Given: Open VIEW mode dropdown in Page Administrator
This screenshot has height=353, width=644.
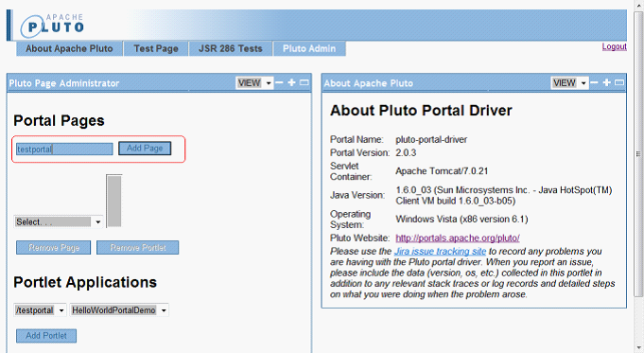Looking at the screenshot, I should pyautogui.click(x=254, y=83).
